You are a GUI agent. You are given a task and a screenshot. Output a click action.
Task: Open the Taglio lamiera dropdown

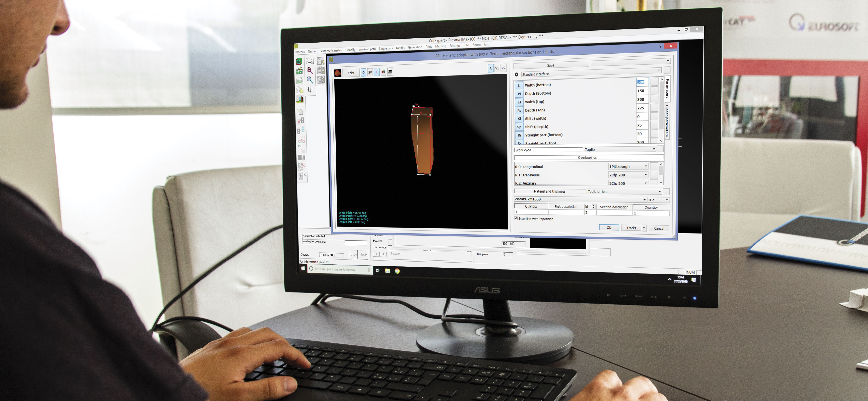(x=624, y=192)
